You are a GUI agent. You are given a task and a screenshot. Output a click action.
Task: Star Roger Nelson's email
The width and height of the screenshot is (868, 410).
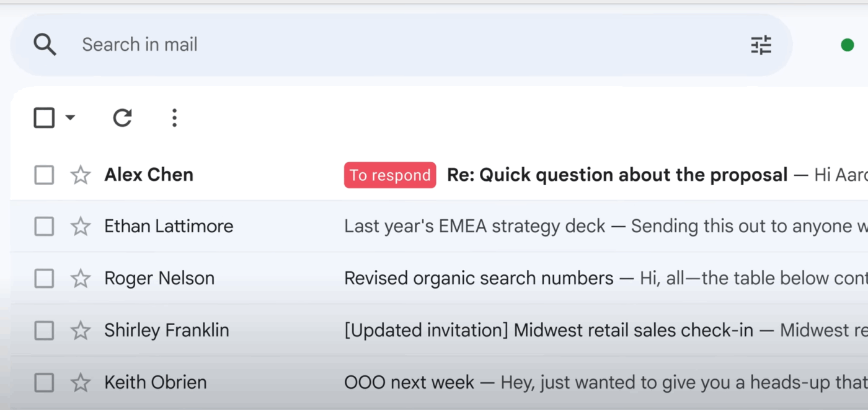pyautogui.click(x=80, y=278)
